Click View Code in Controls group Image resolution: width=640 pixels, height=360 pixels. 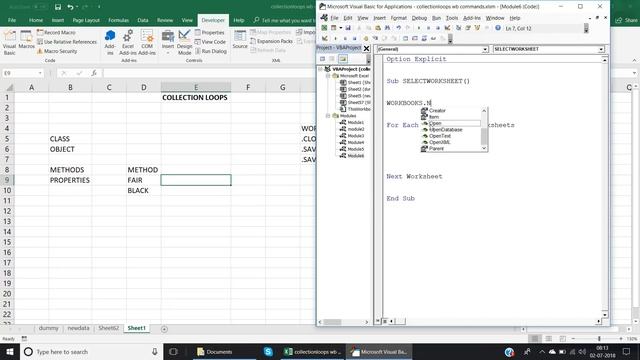tap(210, 42)
